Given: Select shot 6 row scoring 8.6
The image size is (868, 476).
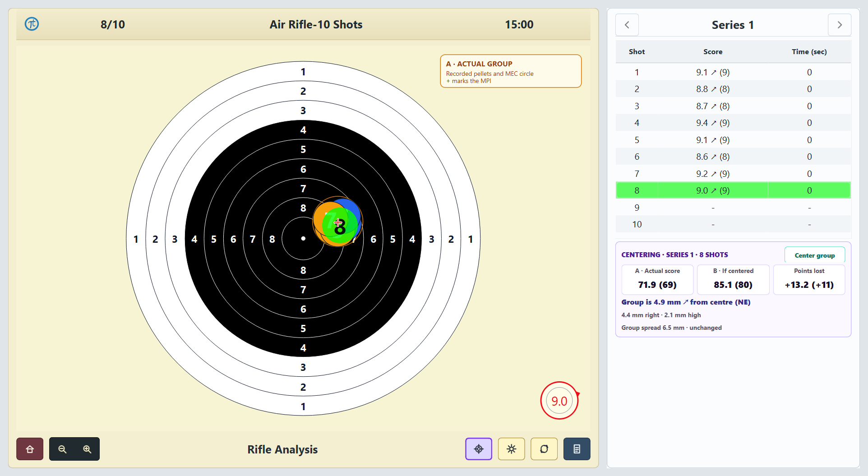Looking at the screenshot, I should click(733, 157).
